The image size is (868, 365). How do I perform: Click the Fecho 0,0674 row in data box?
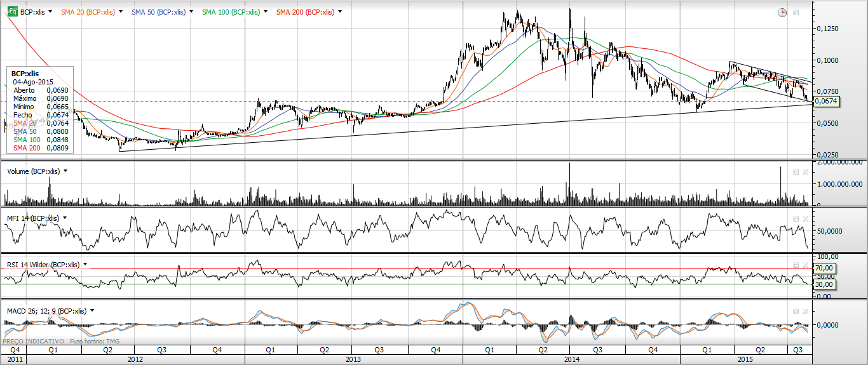[41, 115]
